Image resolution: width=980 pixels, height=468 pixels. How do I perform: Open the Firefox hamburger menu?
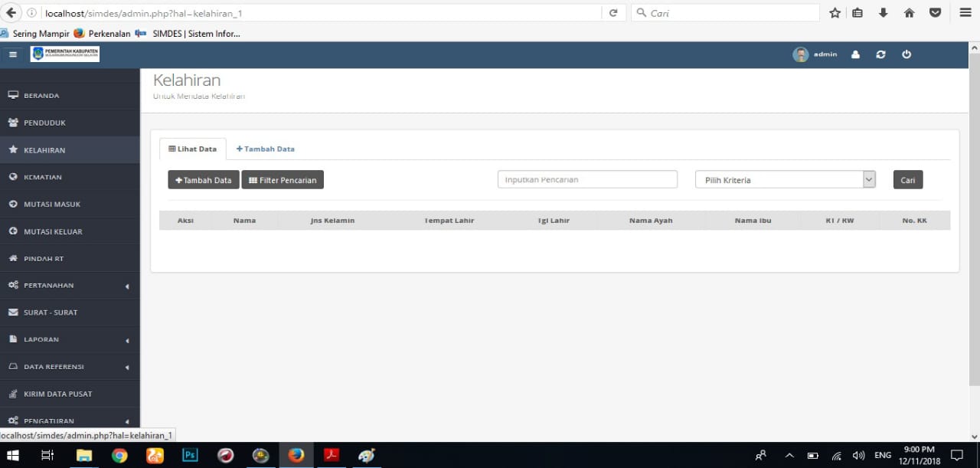(x=965, y=13)
